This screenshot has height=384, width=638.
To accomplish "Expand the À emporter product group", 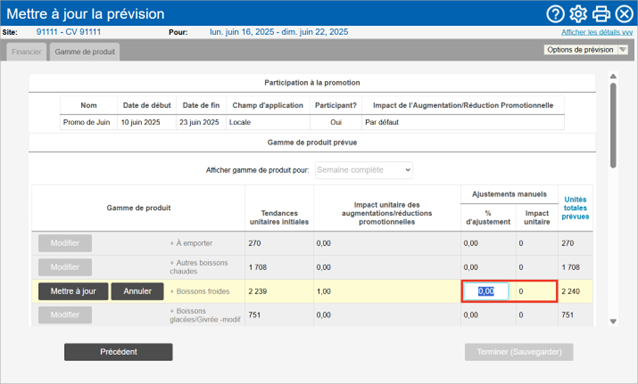I will pos(172,243).
